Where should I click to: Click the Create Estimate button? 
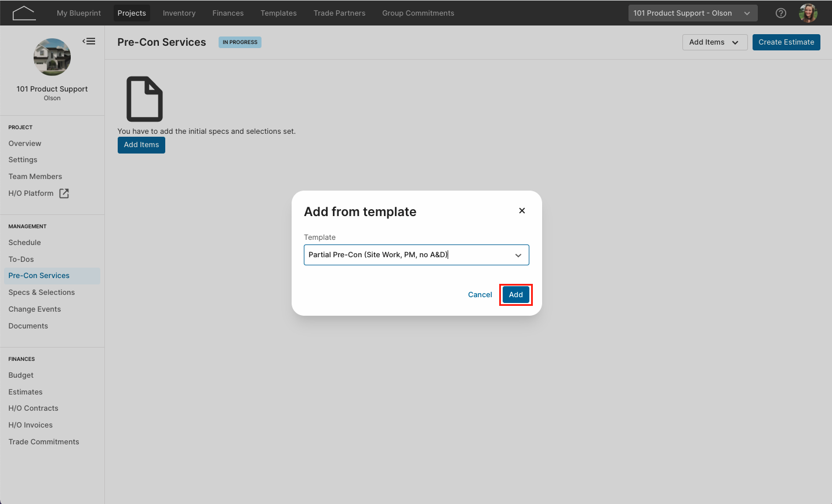(x=786, y=42)
